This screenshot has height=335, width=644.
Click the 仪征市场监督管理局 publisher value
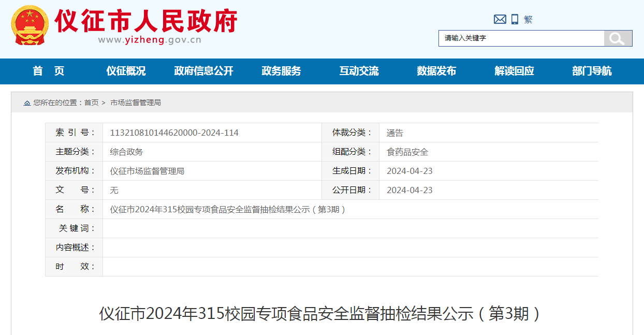(x=147, y=171)
